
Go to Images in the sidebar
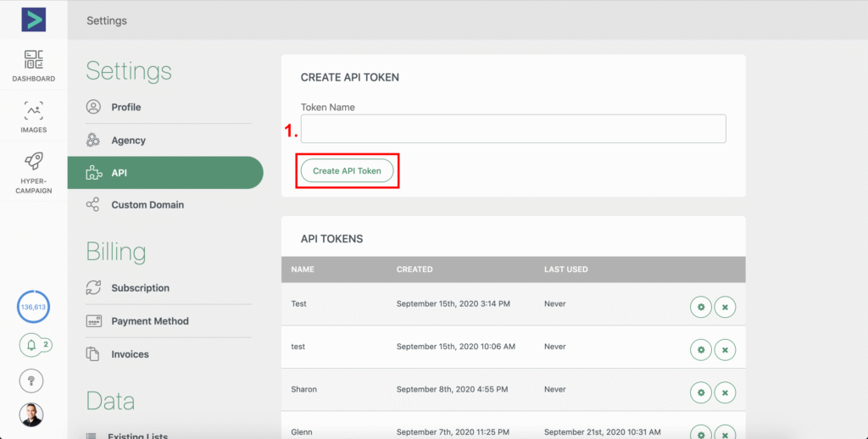33,118
